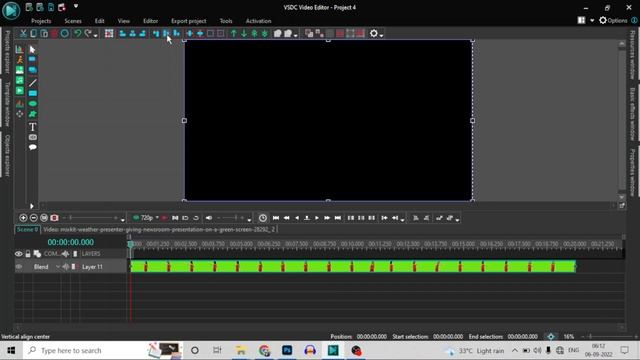
Task: Click the green move-up order arrow
Action: click(x=233, y=33)
